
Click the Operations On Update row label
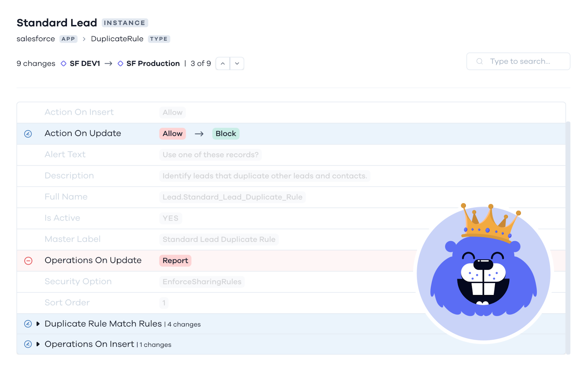pyautogui.click(x=93, y=260)
